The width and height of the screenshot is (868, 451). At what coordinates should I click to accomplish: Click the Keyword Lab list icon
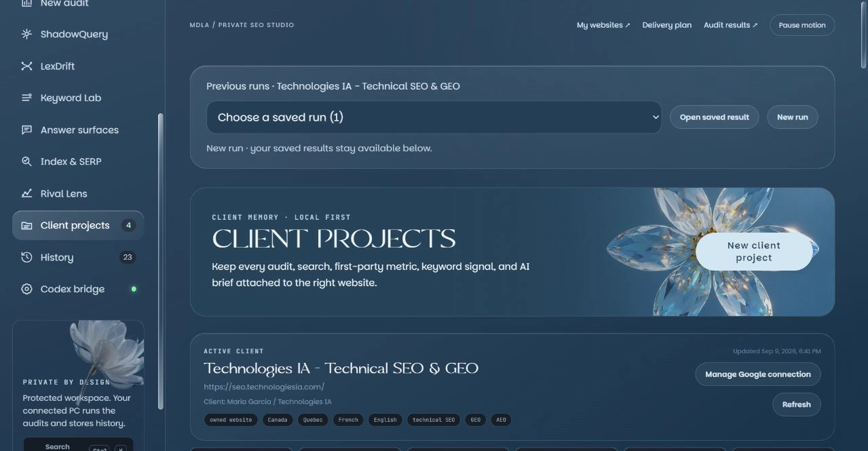click(x=26, y=98)
